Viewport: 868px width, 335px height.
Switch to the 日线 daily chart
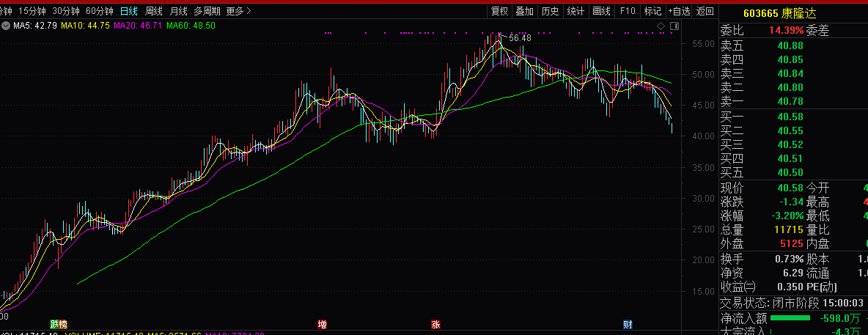click(129, 11)
